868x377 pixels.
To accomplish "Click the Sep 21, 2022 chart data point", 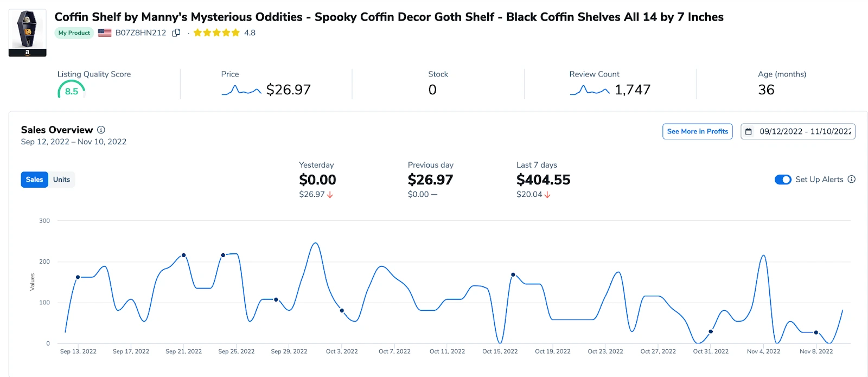I will click(x=184, y=255).
